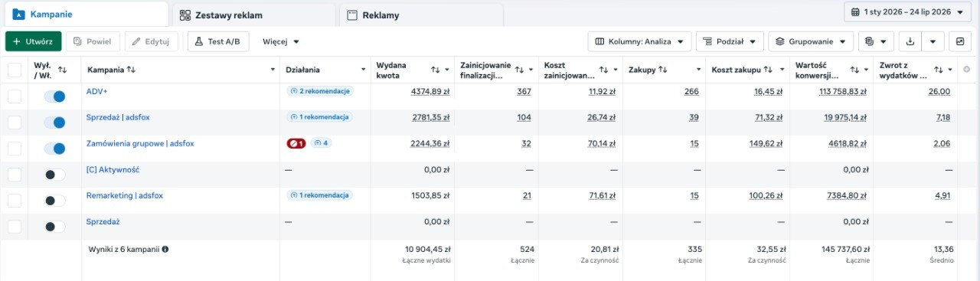Click the 113 758,83 zł conversion value

[844, 92]
